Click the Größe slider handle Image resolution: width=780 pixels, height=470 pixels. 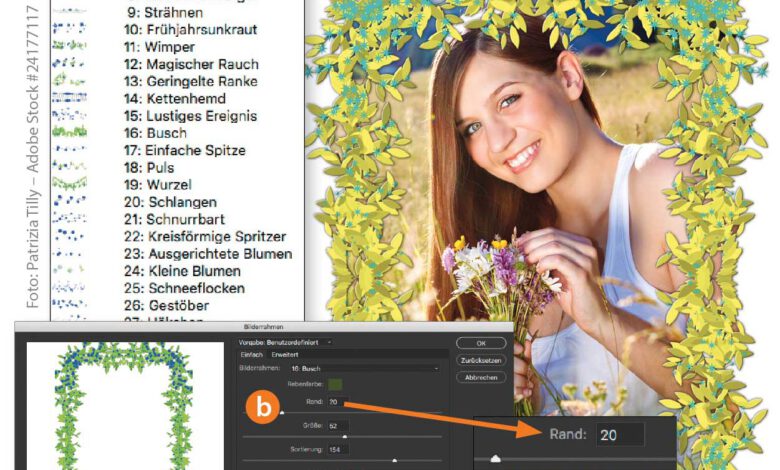[x=345, y=437]
